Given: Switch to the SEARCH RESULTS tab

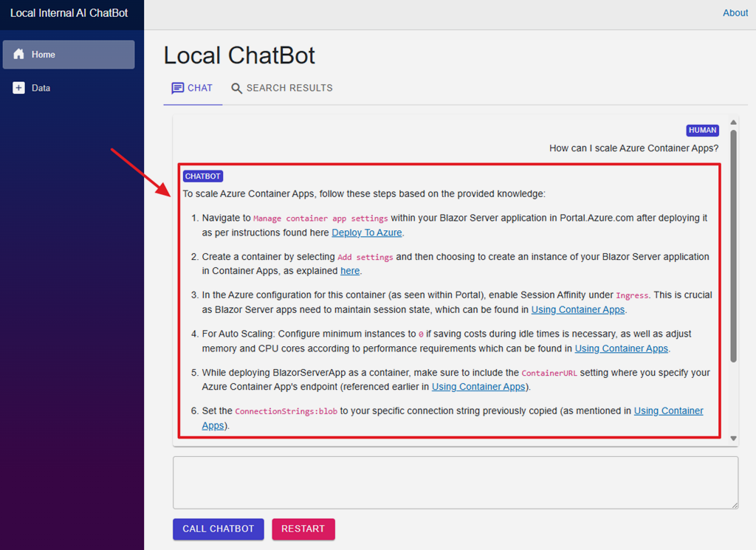Looking at the screenshot, I should (x=283, y=88).
